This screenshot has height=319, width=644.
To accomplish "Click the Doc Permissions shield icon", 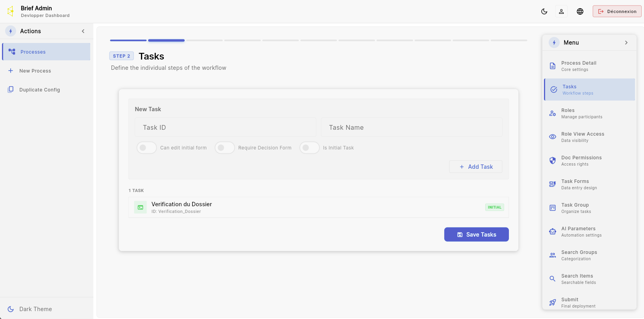I will pyautogui.click(x=553, y=160).
